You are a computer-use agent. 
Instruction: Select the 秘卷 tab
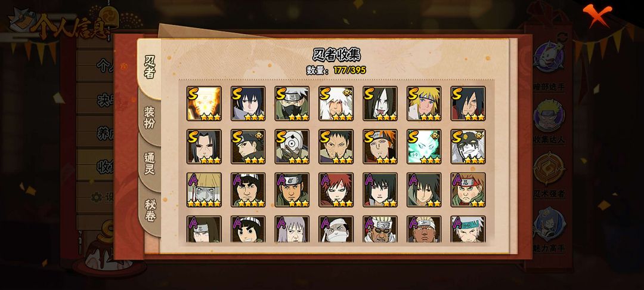(x=150, y=210)
